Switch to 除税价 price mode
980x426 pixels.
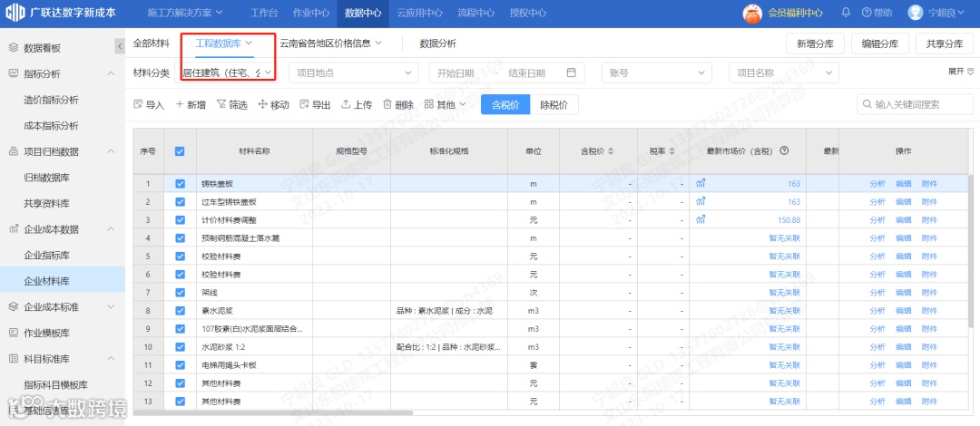(x=554, y=105)
